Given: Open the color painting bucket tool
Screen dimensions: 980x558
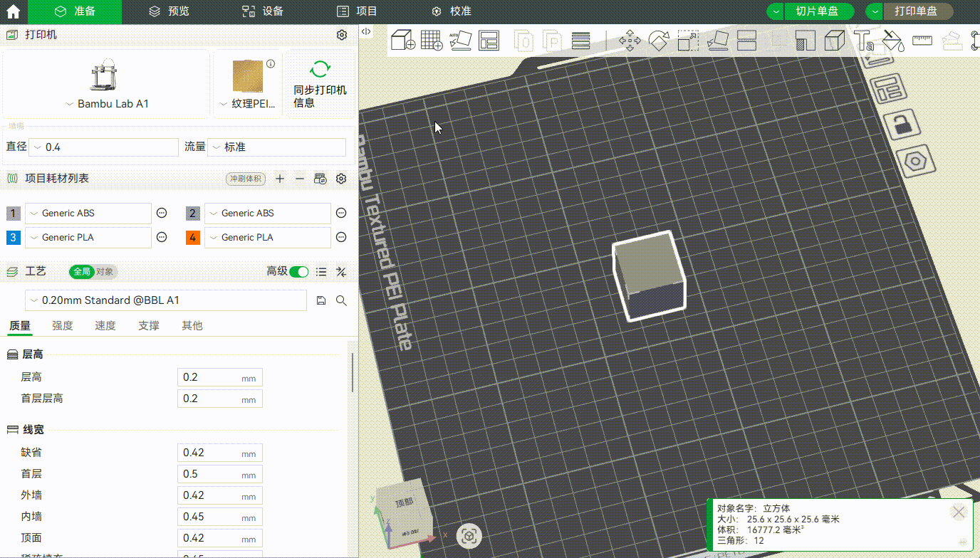Looking at the screenshot, I should pos(892,41).
